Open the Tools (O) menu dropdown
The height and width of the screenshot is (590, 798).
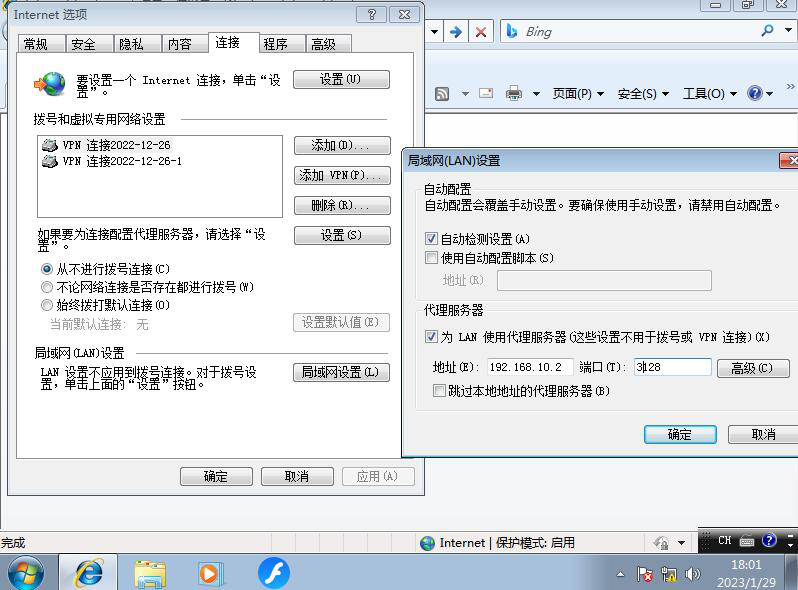pyautogui.click(x=710, y=94)
